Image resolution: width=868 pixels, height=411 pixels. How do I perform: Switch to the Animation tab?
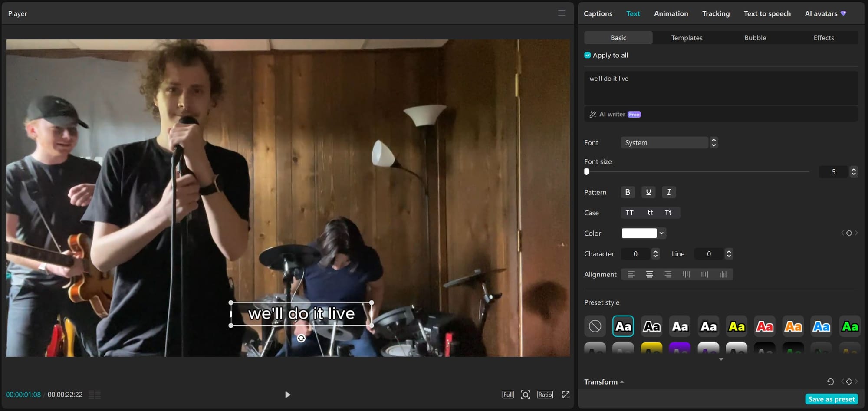click(671, 13)
